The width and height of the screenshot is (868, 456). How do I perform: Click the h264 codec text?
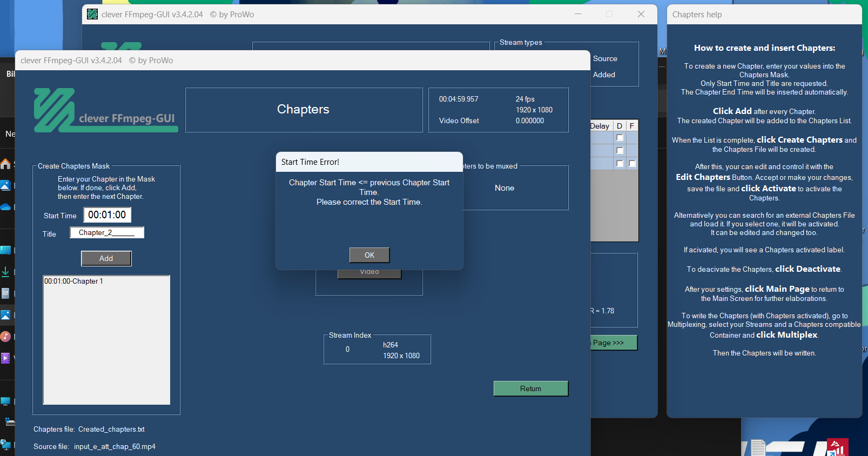click(x=391, y=345)
